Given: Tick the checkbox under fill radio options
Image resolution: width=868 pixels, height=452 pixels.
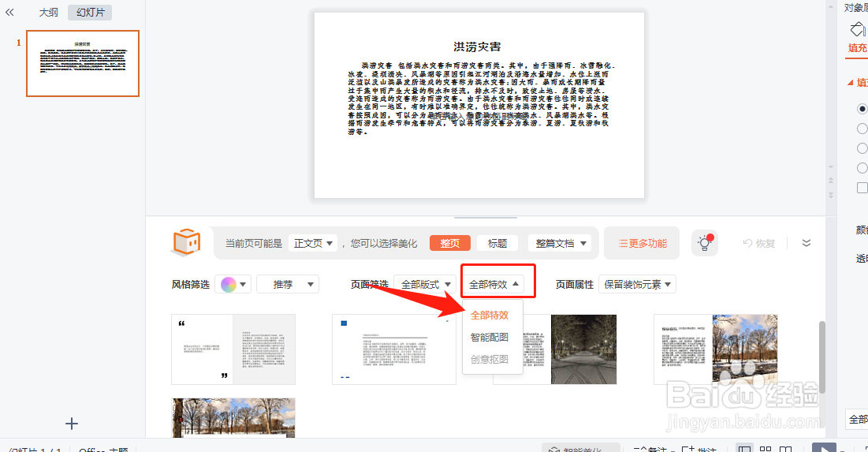Looking at the screenshot, I should [x=862, y=188].
